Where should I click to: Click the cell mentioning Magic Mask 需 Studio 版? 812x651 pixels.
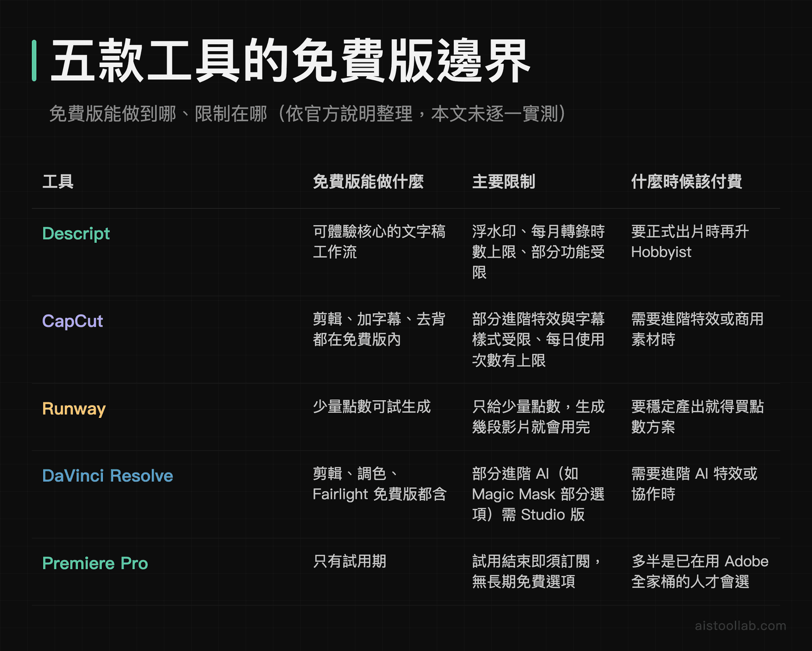[538, 494]
